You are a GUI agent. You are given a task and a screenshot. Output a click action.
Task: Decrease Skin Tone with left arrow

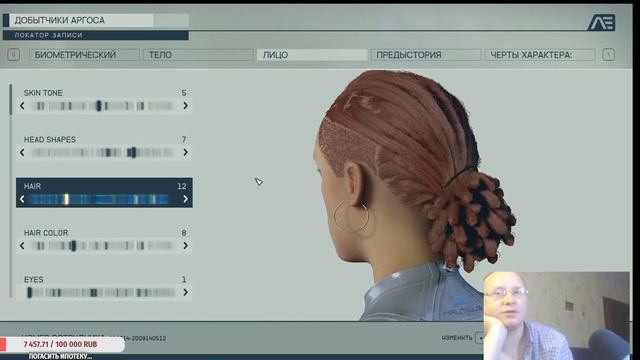tap(22, 106)
